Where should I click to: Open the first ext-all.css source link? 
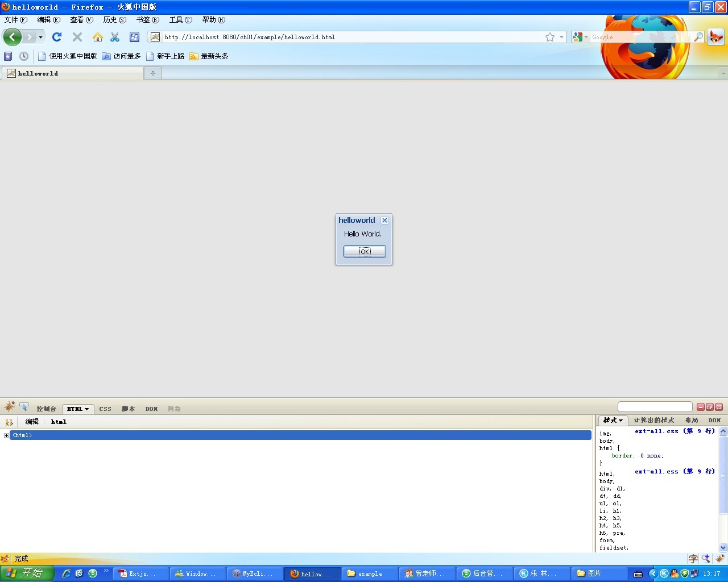click(675, 431)
